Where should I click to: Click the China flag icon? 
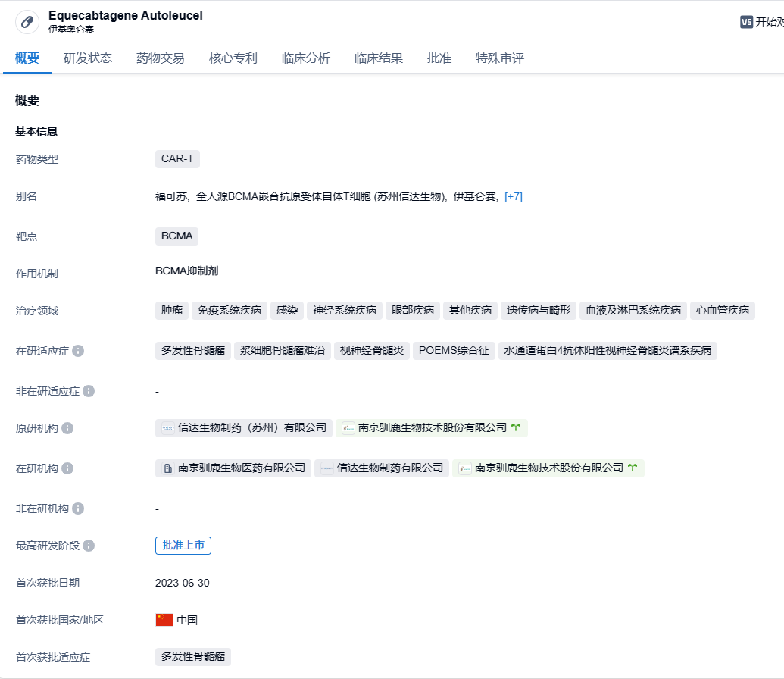(x=164, y=620)
